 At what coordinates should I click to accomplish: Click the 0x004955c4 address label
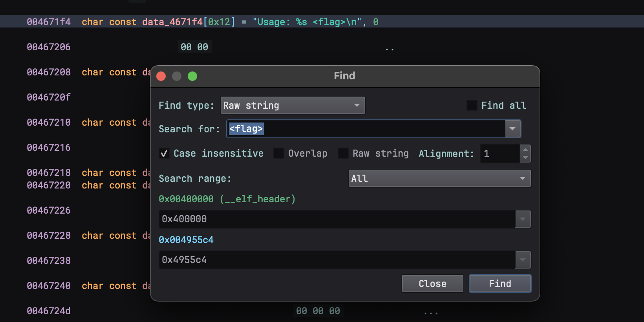pos(186,240)
